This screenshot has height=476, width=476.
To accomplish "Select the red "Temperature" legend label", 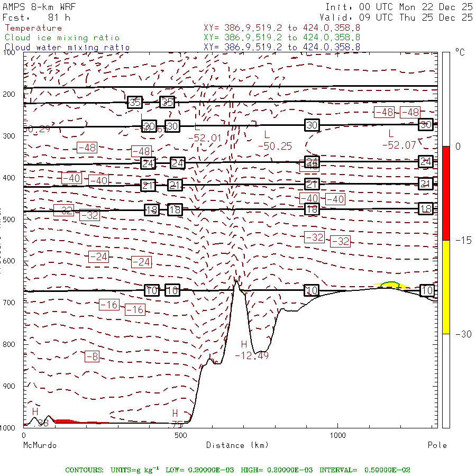I will pyautogui.click(x=33, y=28).
